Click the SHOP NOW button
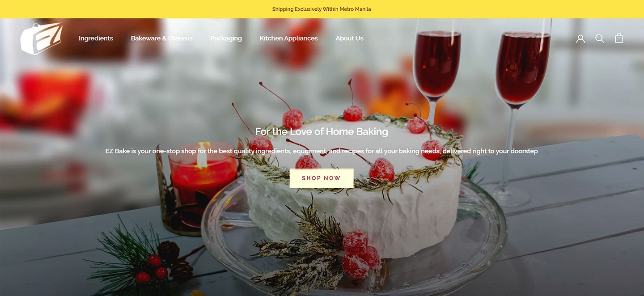The image size is (644, 296). [322, 178]
